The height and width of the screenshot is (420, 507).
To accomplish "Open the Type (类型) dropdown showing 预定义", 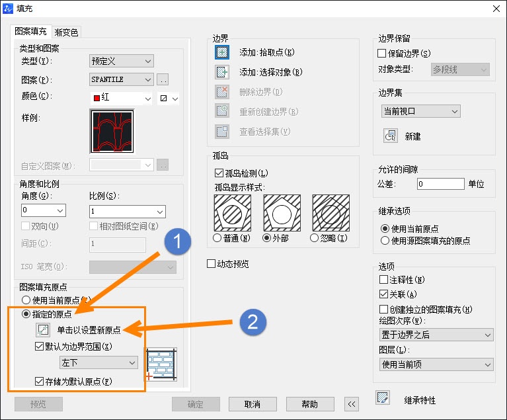I will [x=121, y=61].
